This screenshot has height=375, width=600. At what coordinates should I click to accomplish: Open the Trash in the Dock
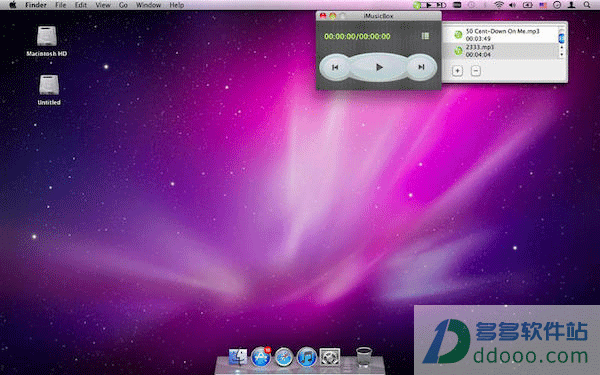[364, 357]
